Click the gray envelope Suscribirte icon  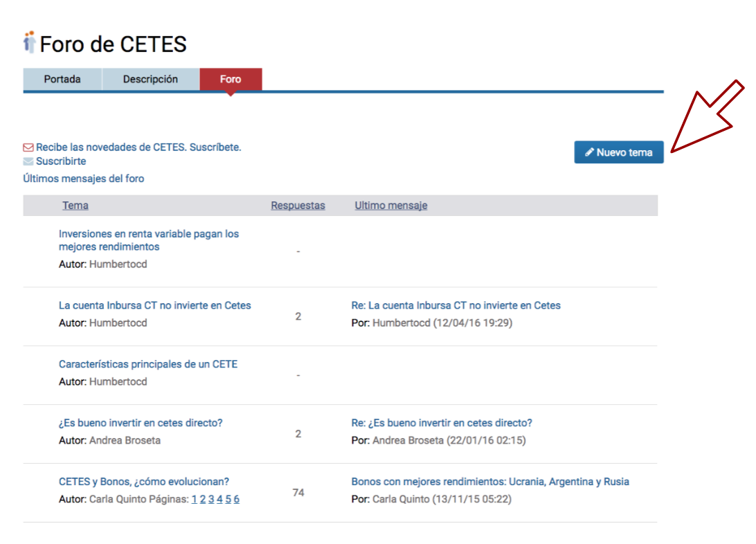28,161
